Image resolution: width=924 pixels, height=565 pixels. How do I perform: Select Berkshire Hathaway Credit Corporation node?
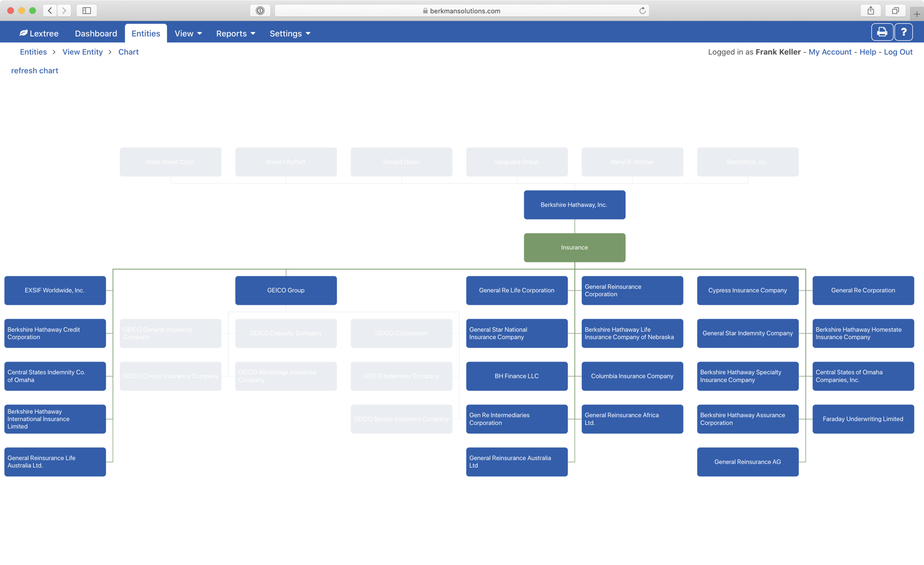[x=55, y=333]
